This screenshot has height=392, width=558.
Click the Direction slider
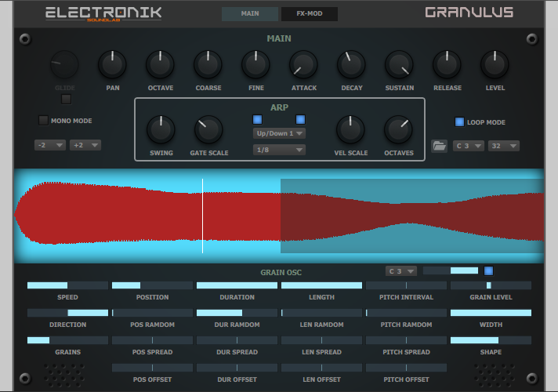67,313
